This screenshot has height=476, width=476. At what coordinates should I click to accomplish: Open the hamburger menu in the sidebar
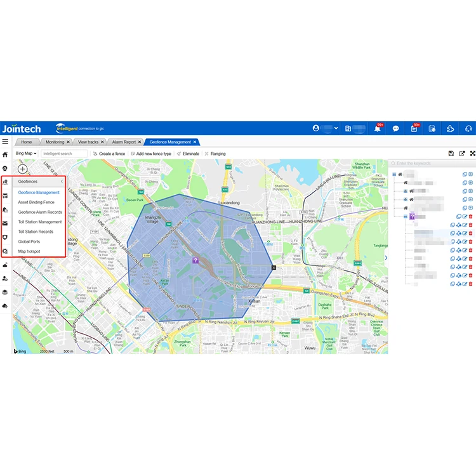pos(5,142)
